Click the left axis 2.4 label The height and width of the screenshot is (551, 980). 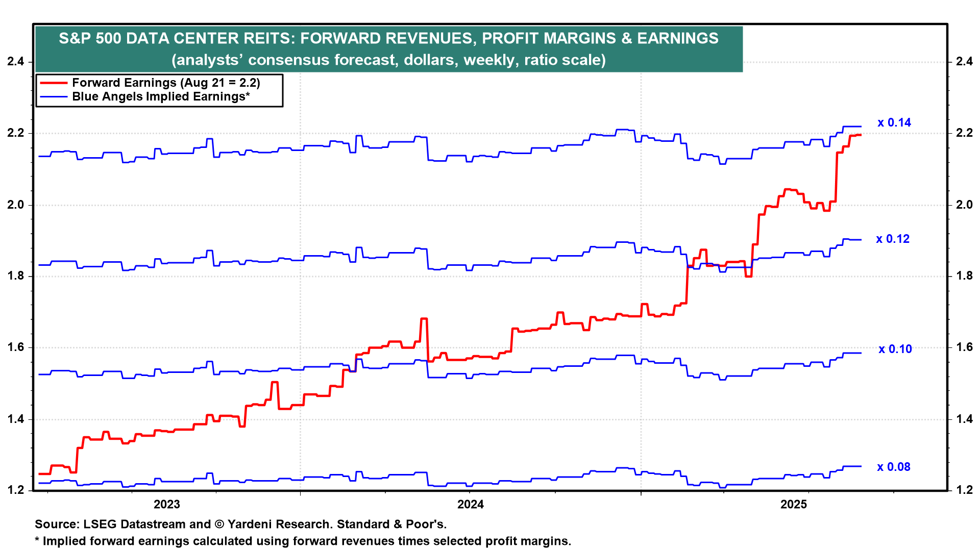tap(15, 62)
